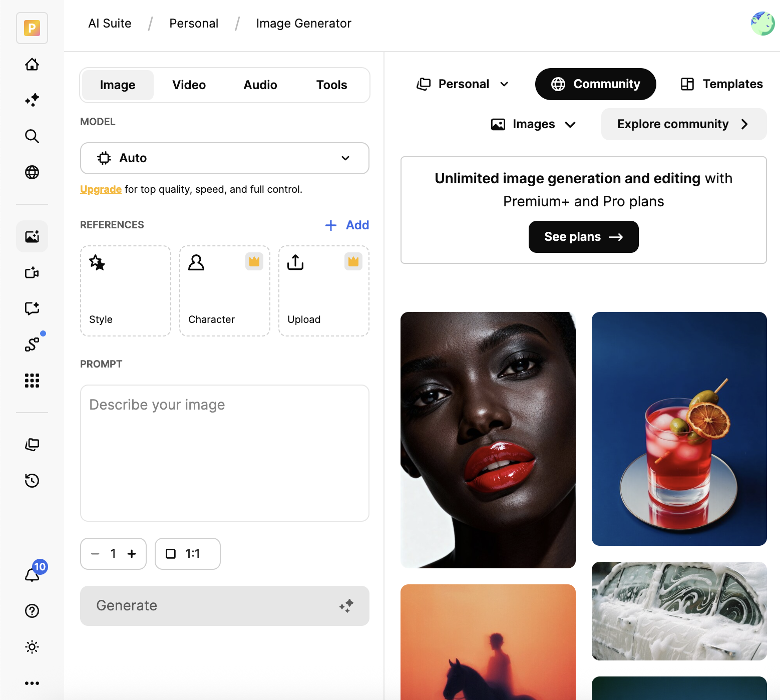Open the all apps grid icon
This screenshot has height=700, width=780.
click(32, 381)
